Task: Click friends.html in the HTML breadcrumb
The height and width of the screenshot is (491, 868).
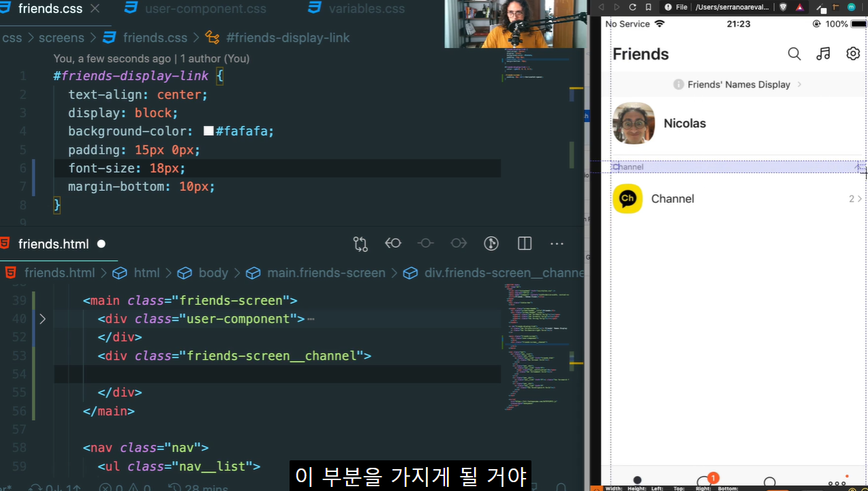Action: [x=59, y=273]
